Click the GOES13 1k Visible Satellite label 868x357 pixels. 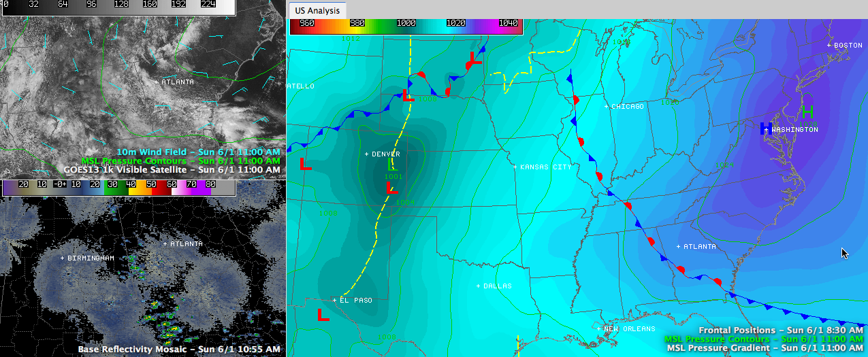(172, 170)
